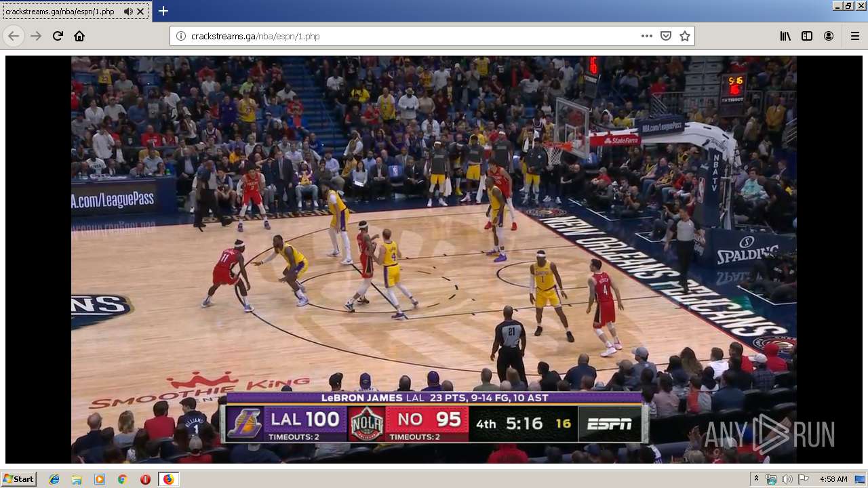Open the Firefox Library panel
The height and width of the screenshot is (488, 868).
click(x=785, y=36)
